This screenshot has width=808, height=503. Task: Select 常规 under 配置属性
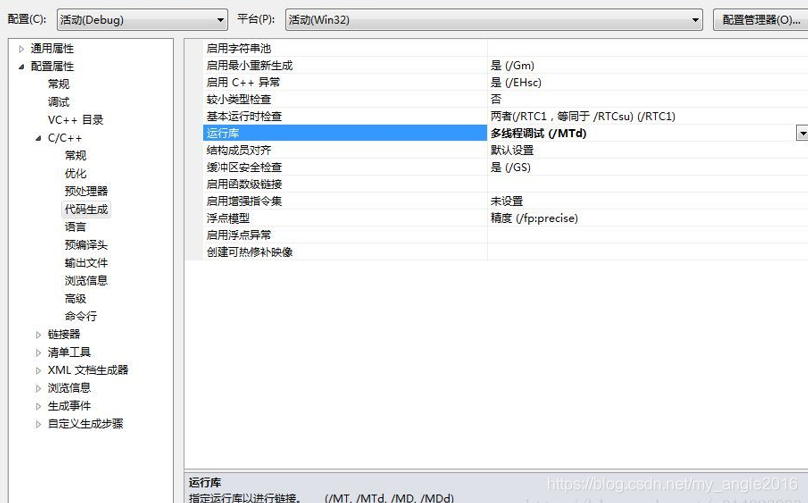(59, 84)
